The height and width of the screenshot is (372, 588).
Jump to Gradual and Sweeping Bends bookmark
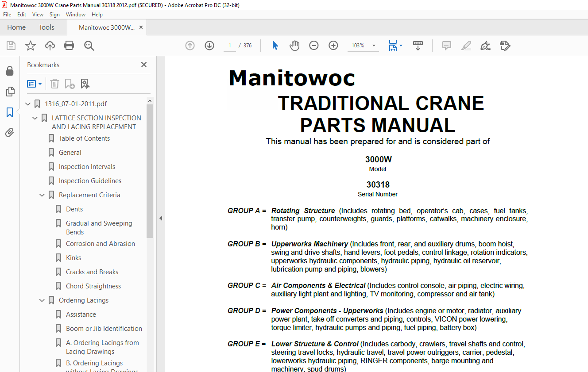(99, 228)
